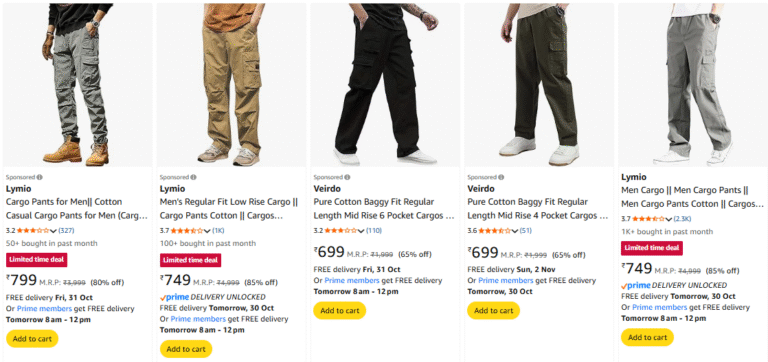768x362 pixels.
Task: Add the olive Veirdo 4 Pocket cargo to cart
Action: pyautogui.click(x=494, y=311)
